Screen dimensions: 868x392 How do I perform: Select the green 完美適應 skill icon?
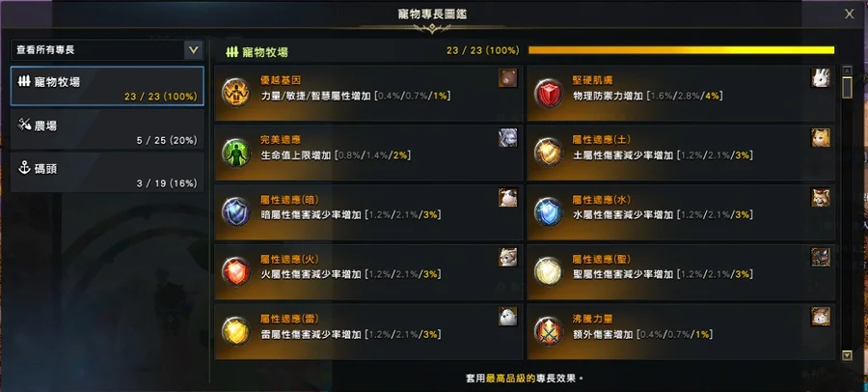(x=236, y=152)
